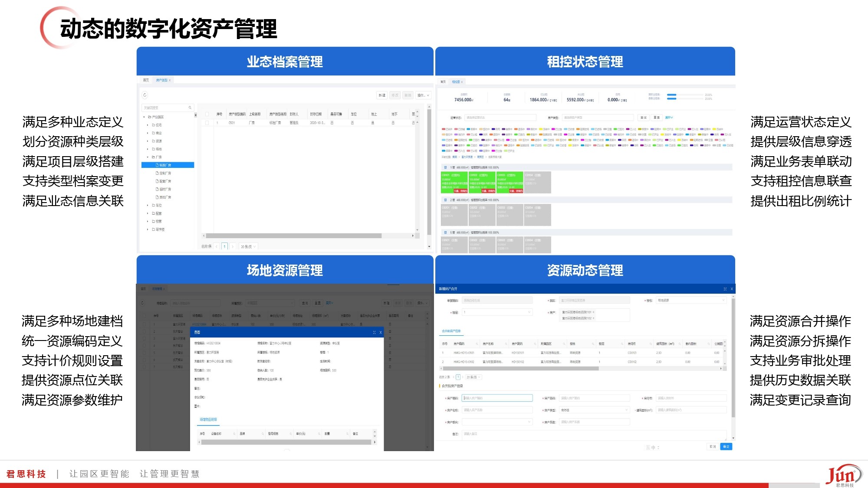Expand the 车位 folder node
Viewport: 868px width, 488px height.
point(148,205)
